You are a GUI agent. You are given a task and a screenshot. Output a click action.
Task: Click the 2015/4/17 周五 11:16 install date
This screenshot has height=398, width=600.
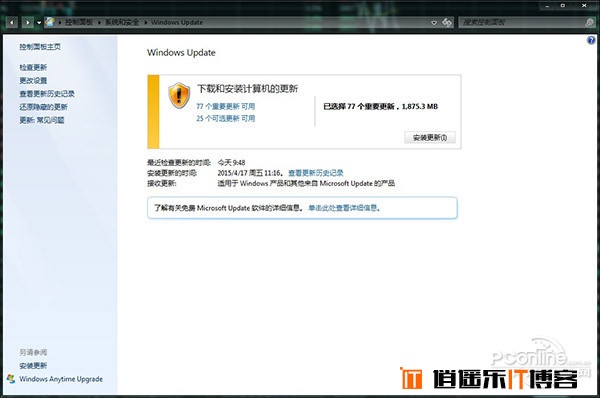(249, 173)
